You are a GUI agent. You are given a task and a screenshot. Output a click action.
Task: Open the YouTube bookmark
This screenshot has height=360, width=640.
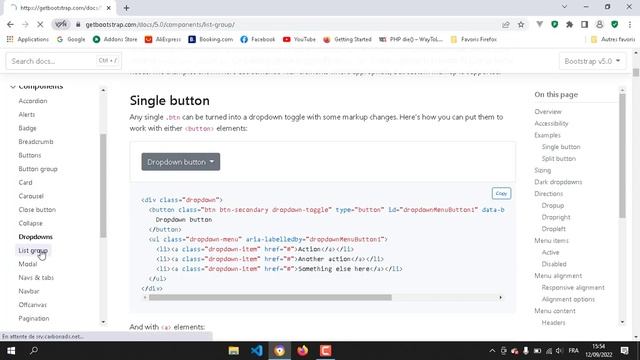pos(299,39)
